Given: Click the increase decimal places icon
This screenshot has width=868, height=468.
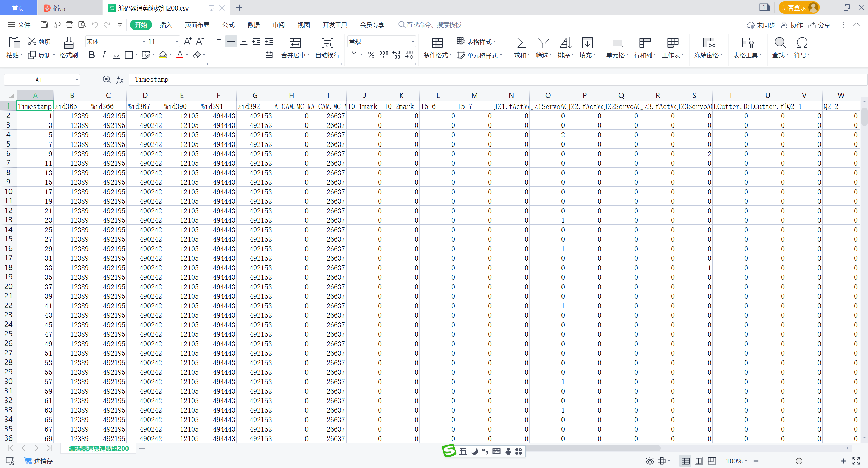Looking at the screenshot, I should coord(396,55).
